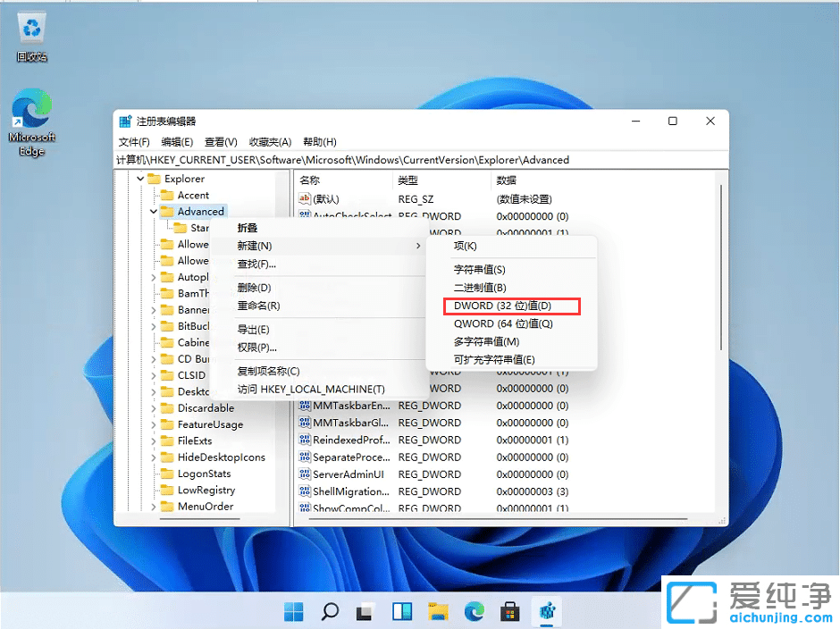Click the Registry Editor taskbar icon
The image size is (840, 629).
(x=546, y=611)
